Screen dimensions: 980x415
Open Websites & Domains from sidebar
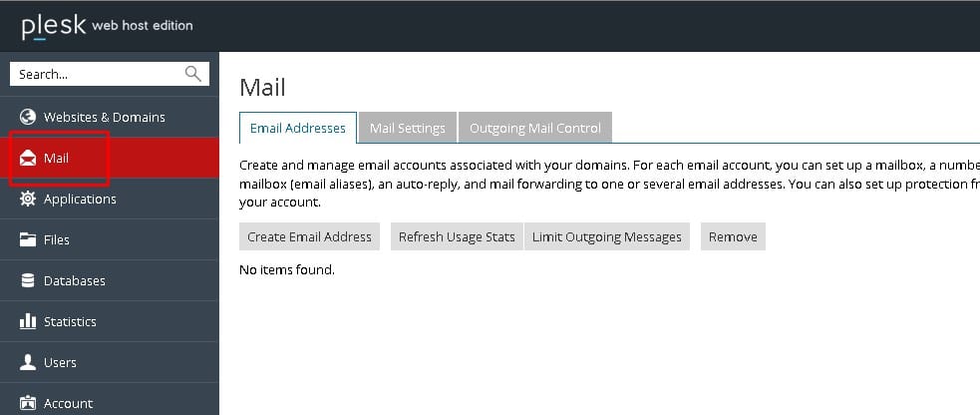(x=104, y=117)
